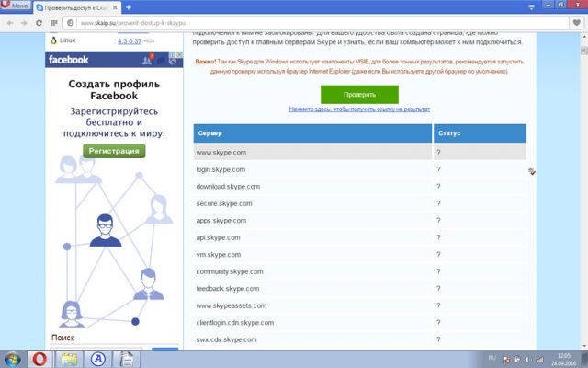Click the globe site-info icon in the address bar
This screenshot has height=368, width=588.
70,23
